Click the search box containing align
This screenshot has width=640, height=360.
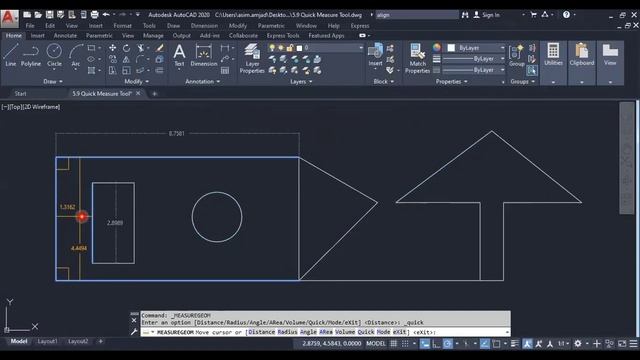(x=417, y=15)
